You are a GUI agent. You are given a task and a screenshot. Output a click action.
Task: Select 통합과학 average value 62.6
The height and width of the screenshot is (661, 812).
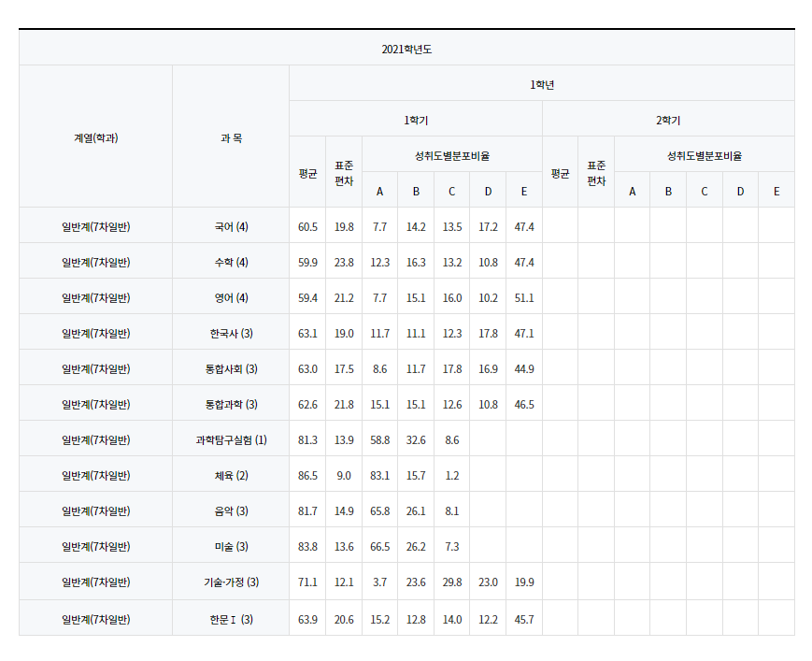point(307,404)
